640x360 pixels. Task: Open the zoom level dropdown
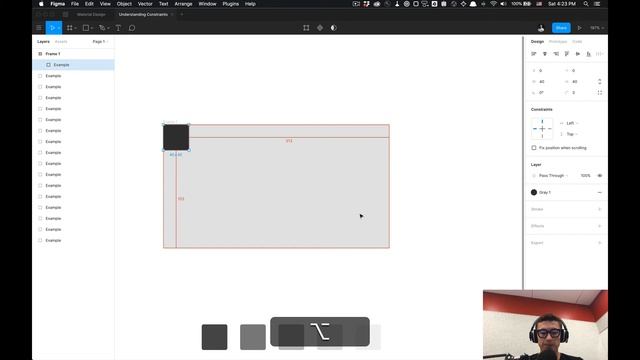tap(596, 28)
